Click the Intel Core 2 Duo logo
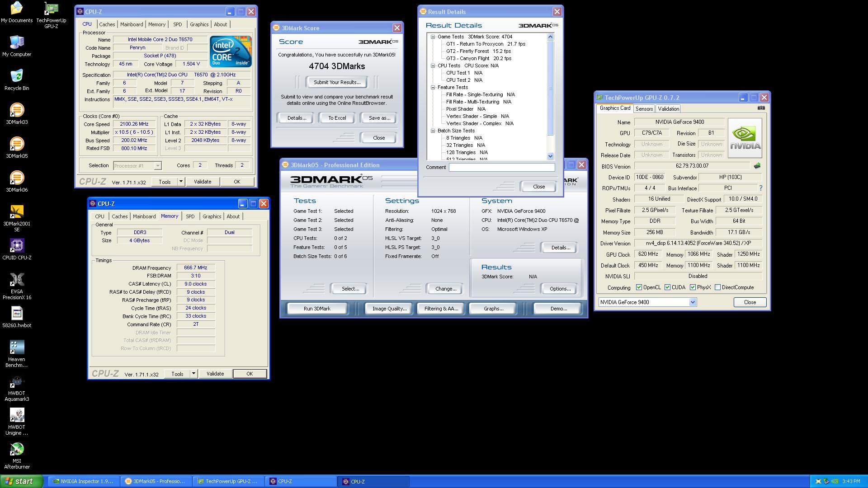 (x=231, y=52)
